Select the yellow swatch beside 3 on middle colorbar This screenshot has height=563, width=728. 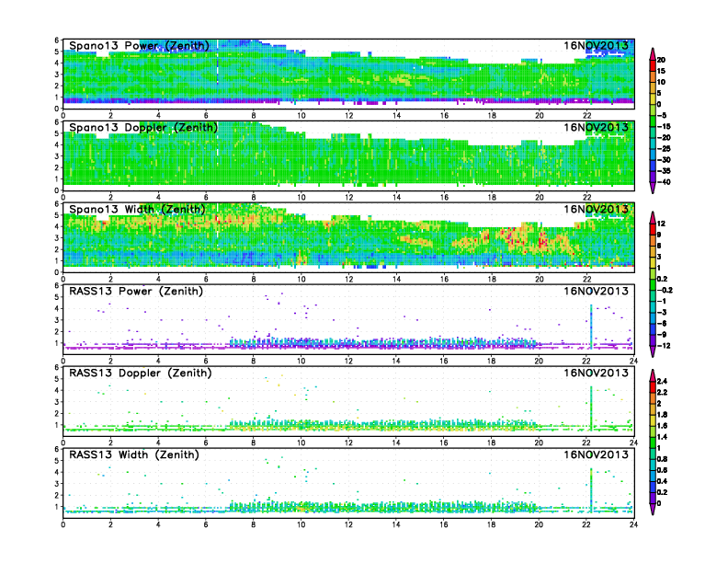(653, 262)
